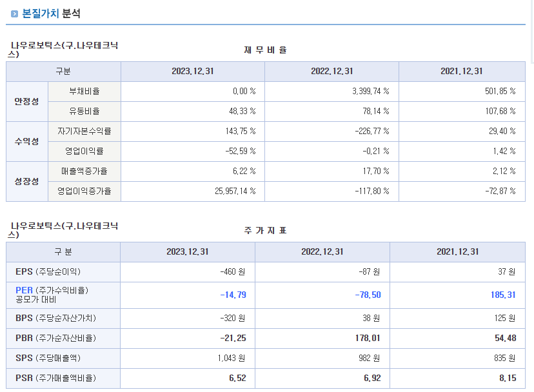Viewport: 534px width, 392px height.
Task: Click the 107.68 % current ratio value
Action: (500, 112)
